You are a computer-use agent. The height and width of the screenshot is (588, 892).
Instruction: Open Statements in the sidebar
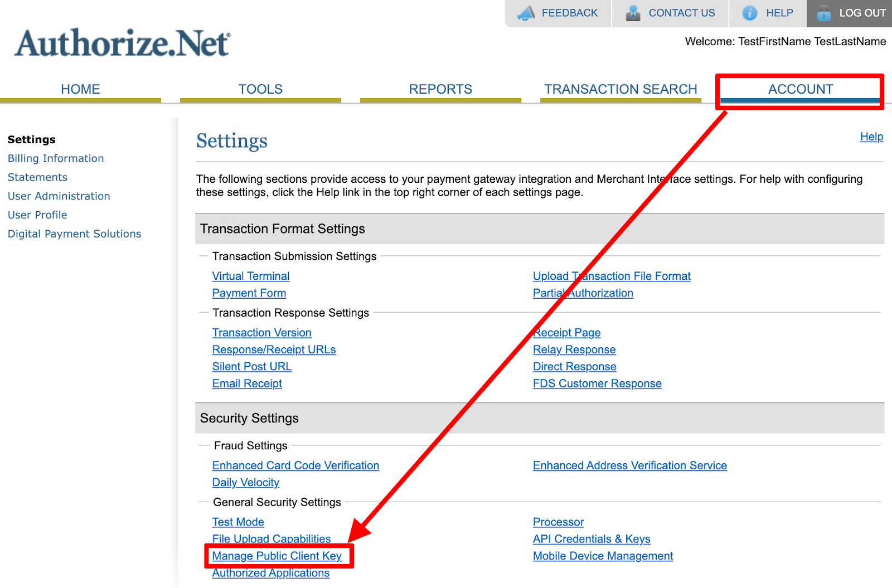click(37, 177)
